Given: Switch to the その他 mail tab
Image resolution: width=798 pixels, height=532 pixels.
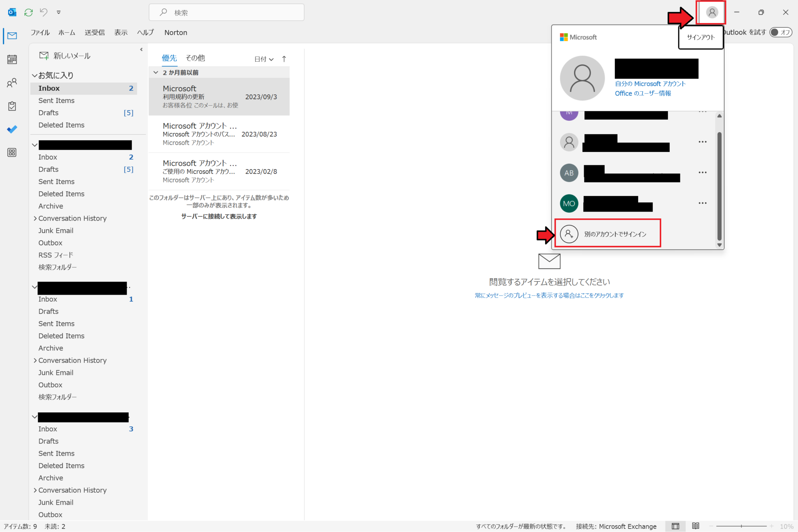Looking at the screenshot, I should pyautogui.click(x=195, y=58).
